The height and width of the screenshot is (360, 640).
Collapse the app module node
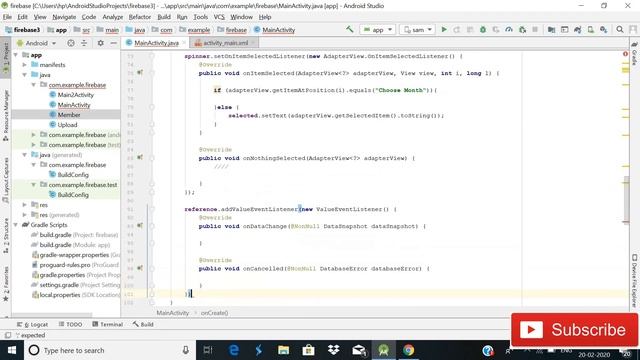16,55
